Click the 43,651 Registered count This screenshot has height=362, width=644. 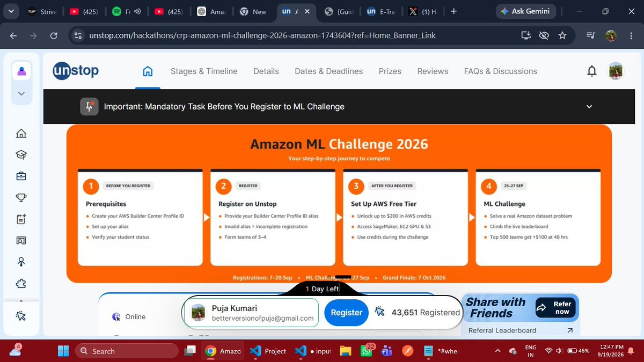click(426, 313)
